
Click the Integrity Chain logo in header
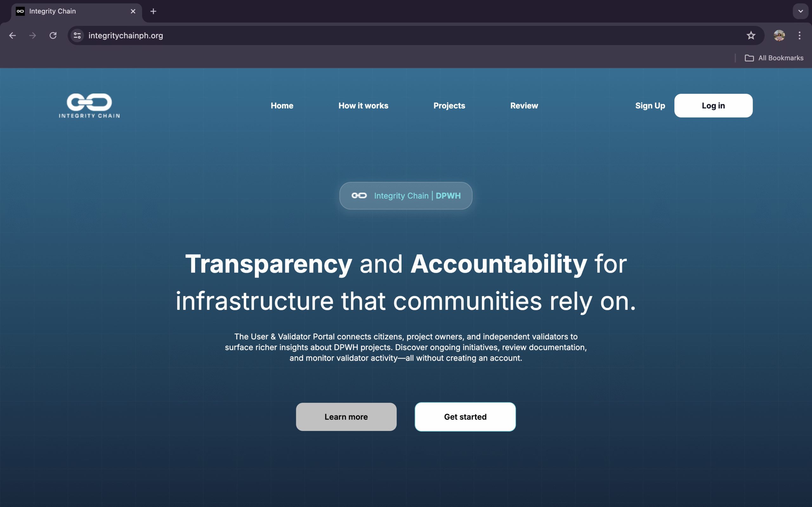coord(89,106)
